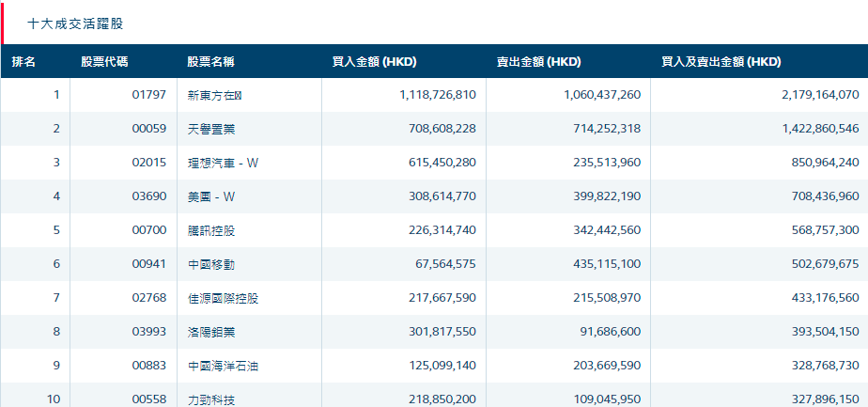Click stock name 美團 - W

tap(211, 196)
